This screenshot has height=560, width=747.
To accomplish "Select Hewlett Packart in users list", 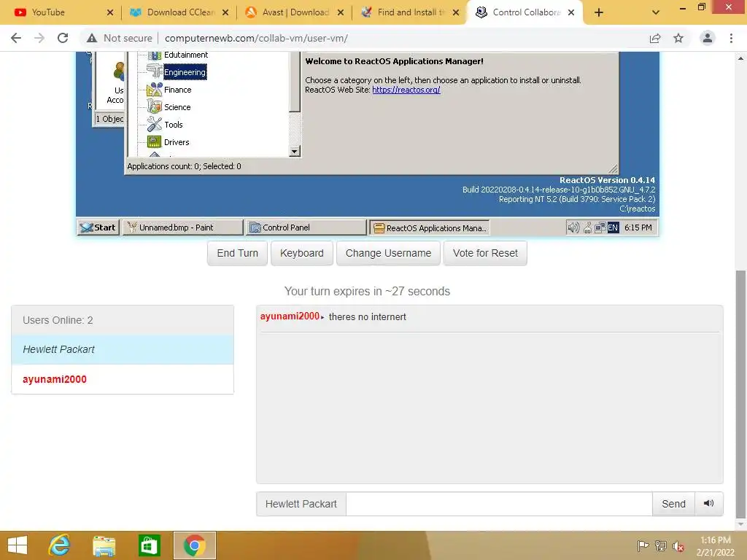I will [x=123, y=349].
